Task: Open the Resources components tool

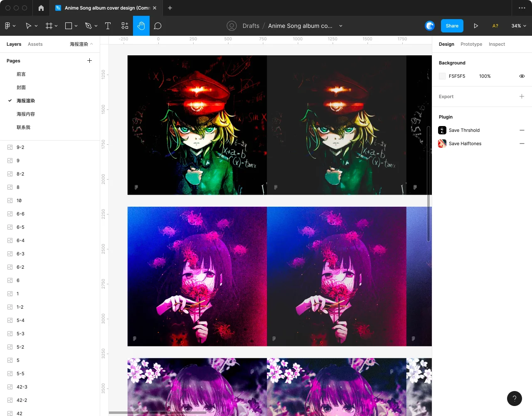Action: (x=125, y=26)
